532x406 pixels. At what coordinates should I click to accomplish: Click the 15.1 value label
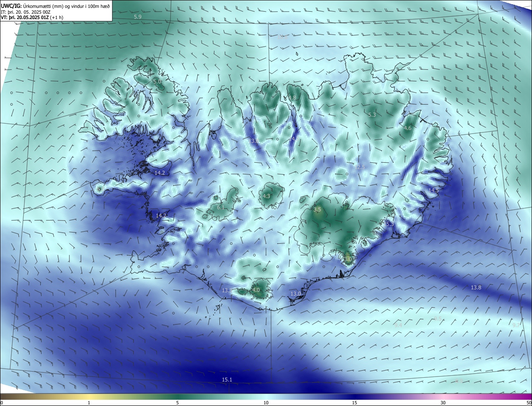227,379
